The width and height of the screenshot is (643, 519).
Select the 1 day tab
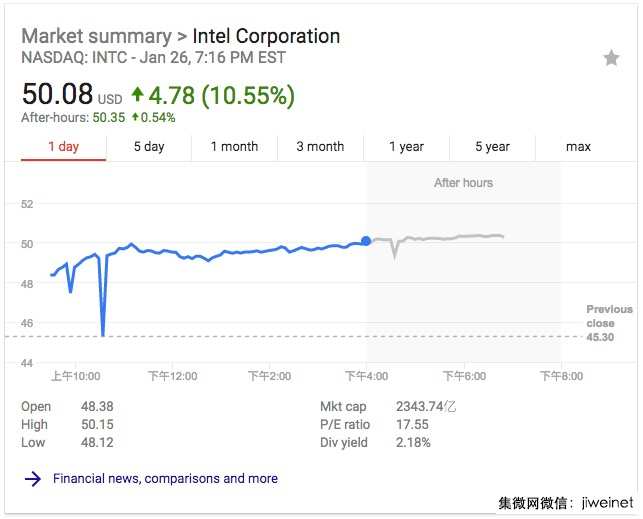(x=63, y=147)
